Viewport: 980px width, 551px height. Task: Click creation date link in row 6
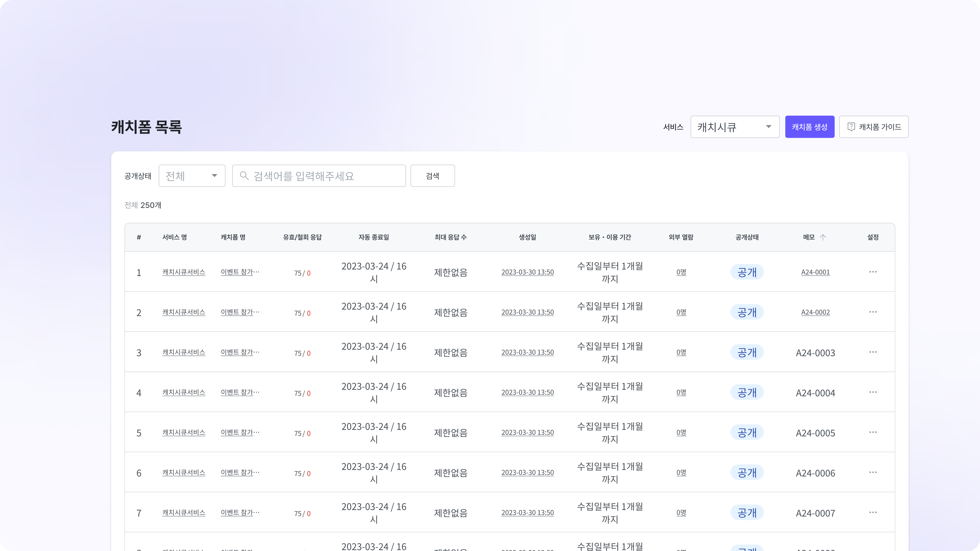(x=527, y=472)
